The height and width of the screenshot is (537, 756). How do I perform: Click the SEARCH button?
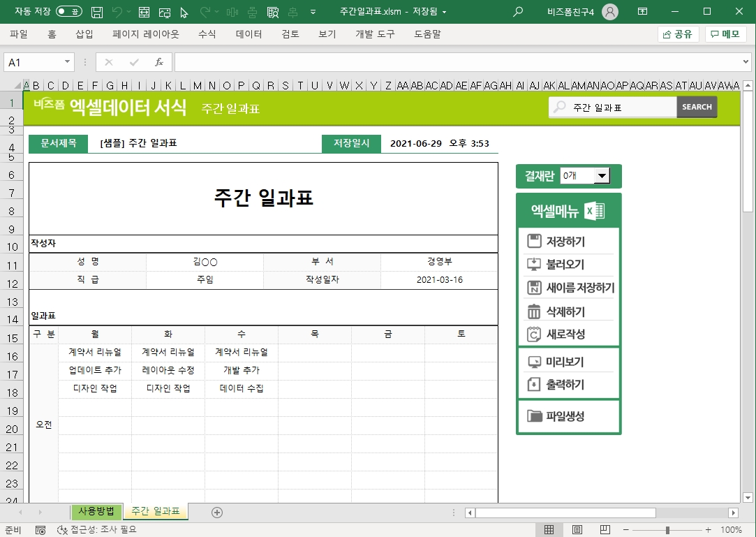click(x=697, y=107)
